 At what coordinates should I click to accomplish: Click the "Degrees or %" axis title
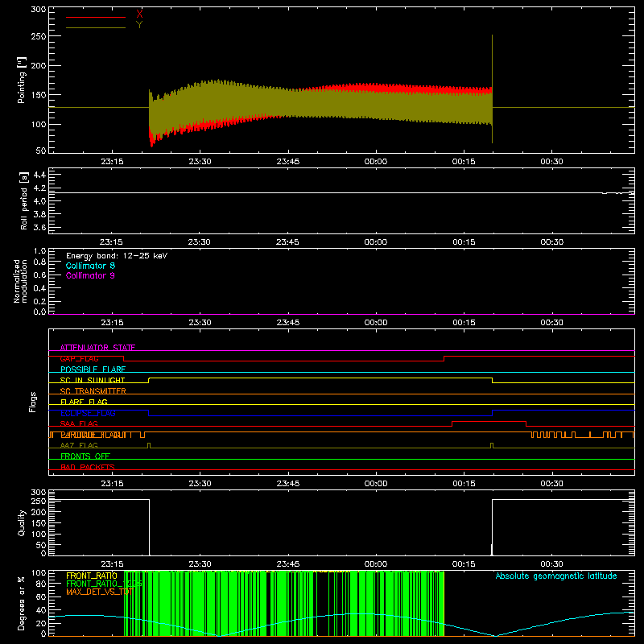pos(22,603)
